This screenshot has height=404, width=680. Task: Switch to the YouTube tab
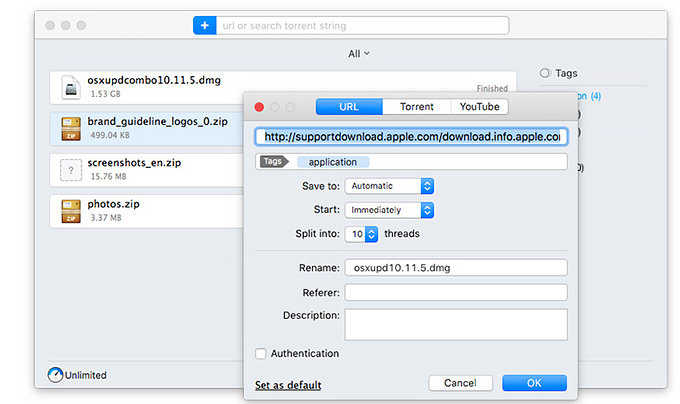tap(479, 107)
